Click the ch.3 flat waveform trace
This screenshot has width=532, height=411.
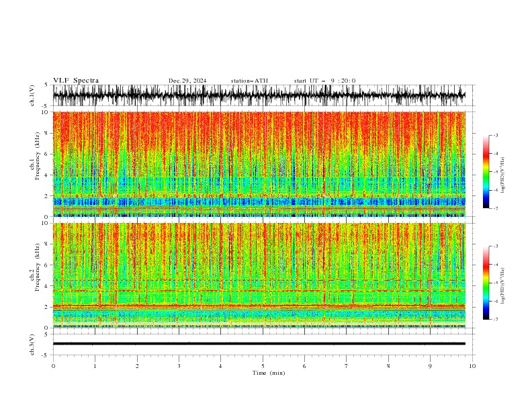coord(259,344)
